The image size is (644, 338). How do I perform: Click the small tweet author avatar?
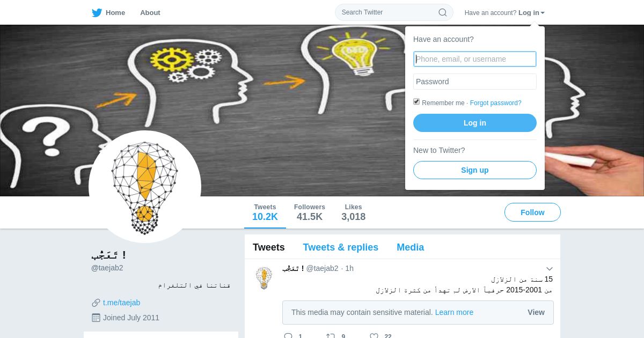(x=264, y=278)
